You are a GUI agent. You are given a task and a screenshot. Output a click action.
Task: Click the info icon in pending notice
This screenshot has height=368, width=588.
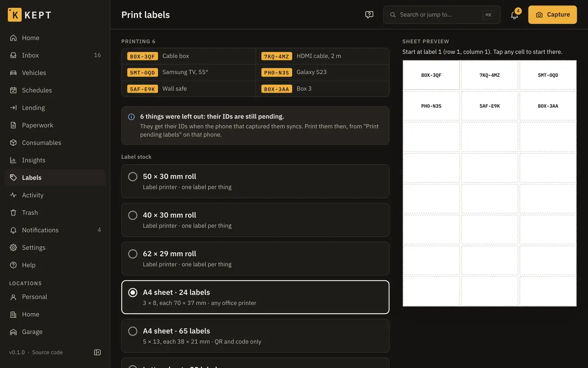[x=131, y=117]
